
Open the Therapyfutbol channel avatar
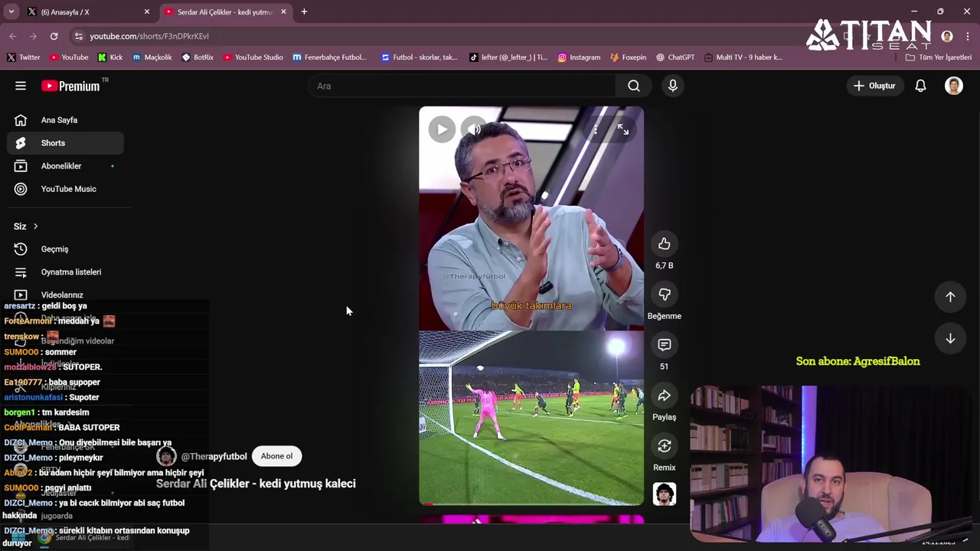[x=166, y=456]
